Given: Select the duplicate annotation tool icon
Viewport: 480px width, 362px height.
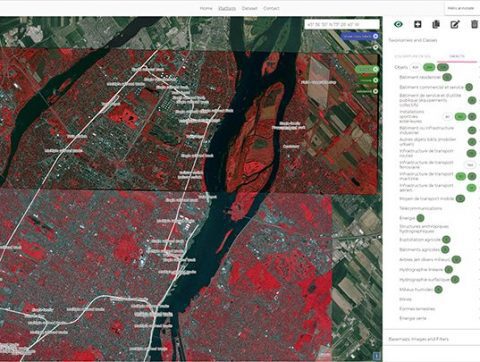Looking at the screenshot, I should tap(436, 24).
